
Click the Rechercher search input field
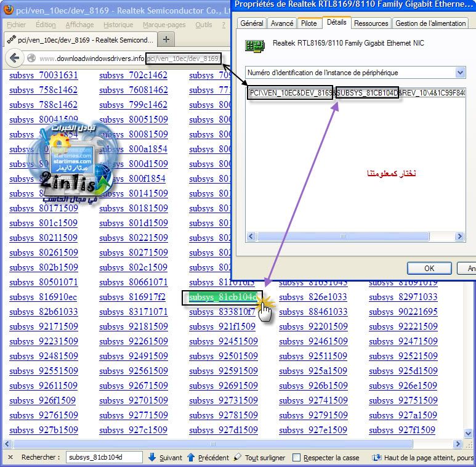(104, 457)
